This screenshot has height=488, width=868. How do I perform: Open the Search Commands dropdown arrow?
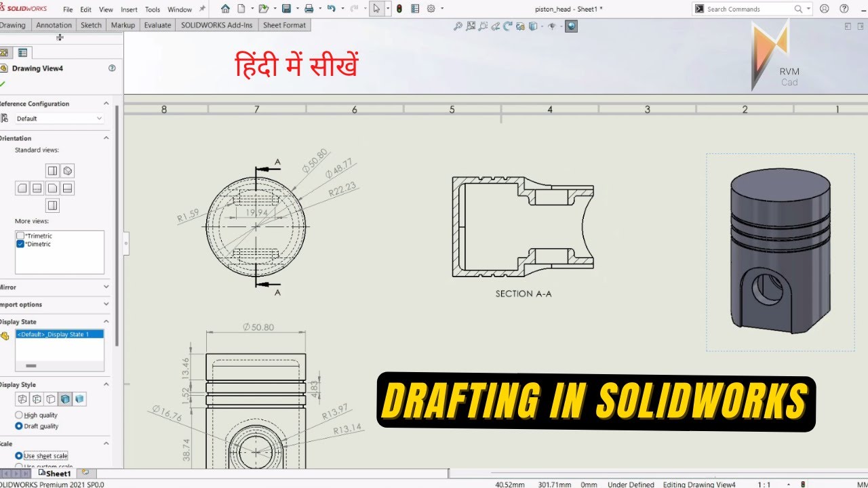click(808, 9)
